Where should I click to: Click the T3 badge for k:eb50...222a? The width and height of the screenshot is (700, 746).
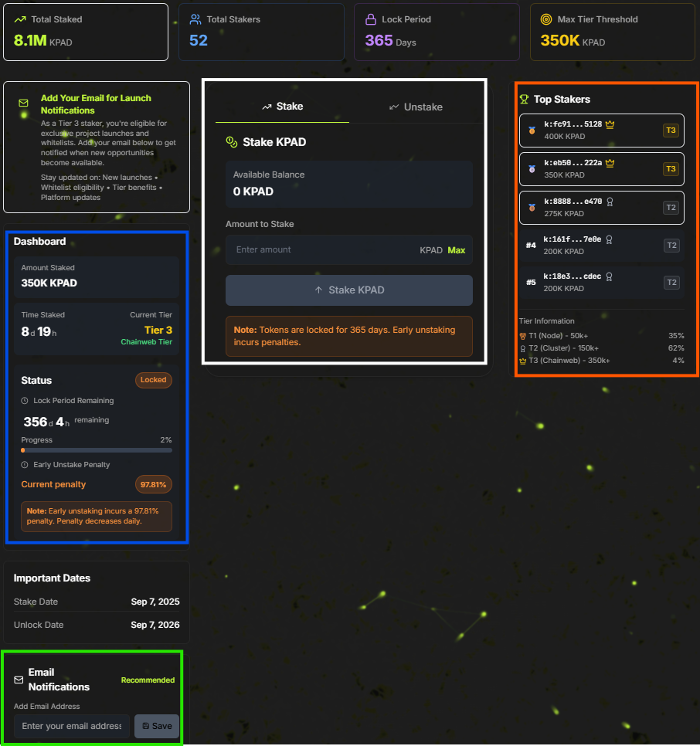[670, 169]
